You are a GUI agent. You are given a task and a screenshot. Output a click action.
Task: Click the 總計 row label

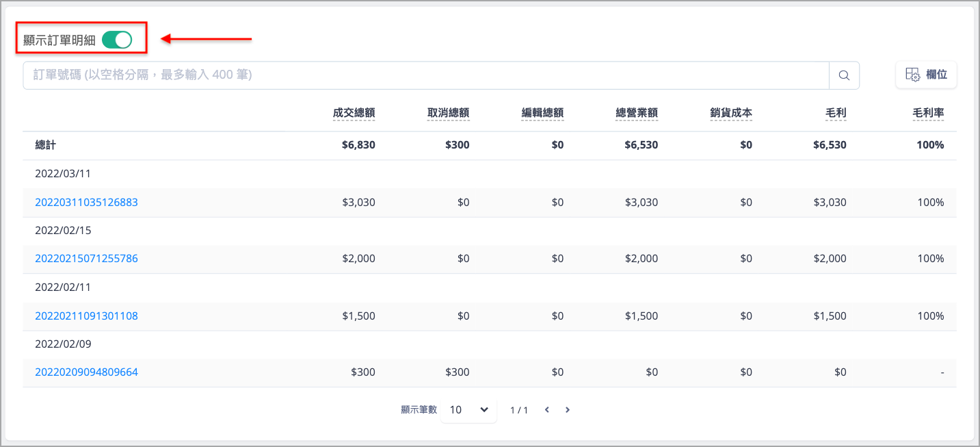click(x=46, y=145)
